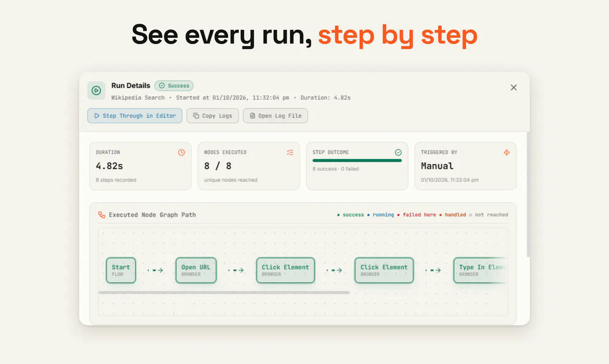Screen dimensions: 609x364
Task: Close the Run Details dialog
Action: coord(514,88)
